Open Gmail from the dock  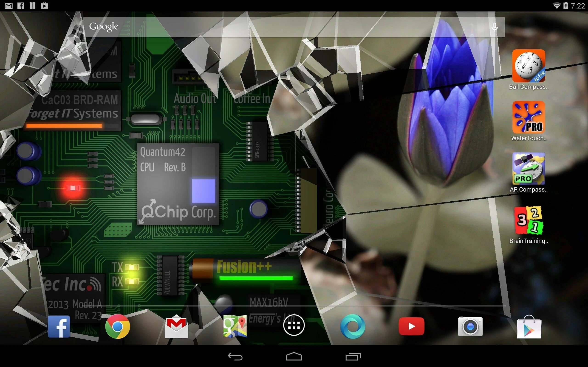(x=176, y=326)
